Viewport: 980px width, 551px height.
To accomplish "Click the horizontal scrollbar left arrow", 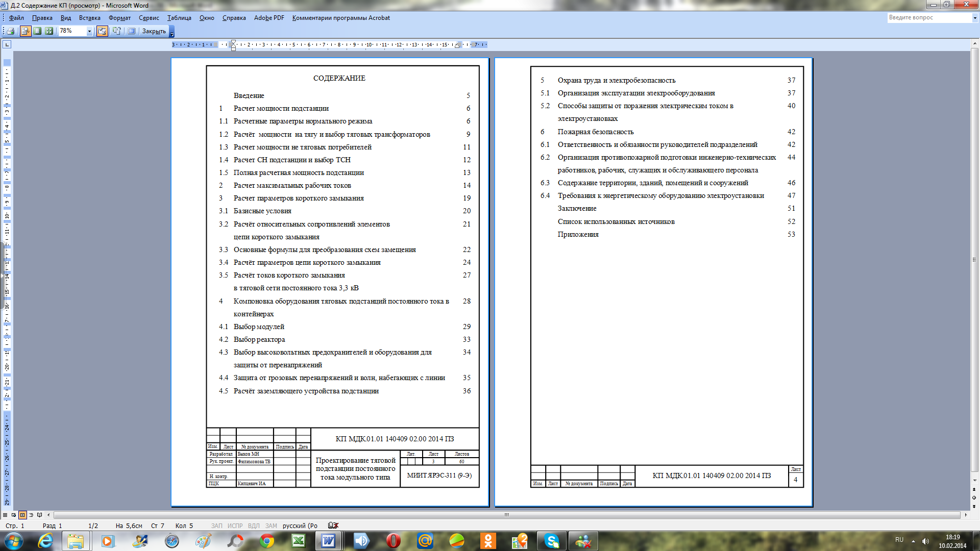I will pos(48,515).
